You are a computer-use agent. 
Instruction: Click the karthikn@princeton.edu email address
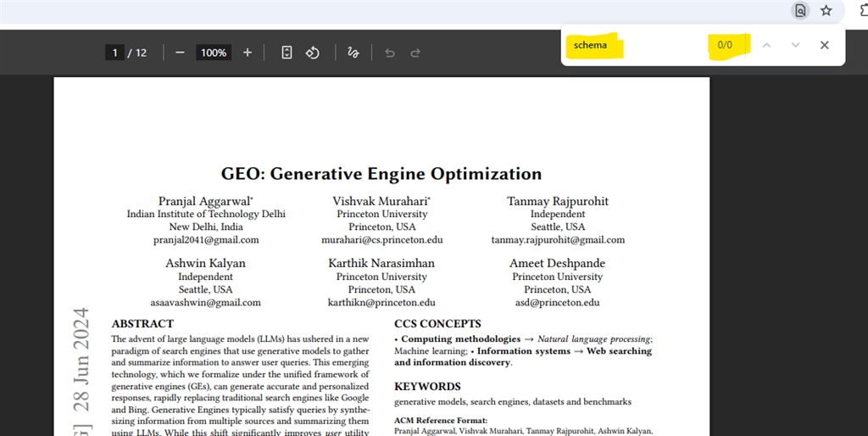[381, 303]
